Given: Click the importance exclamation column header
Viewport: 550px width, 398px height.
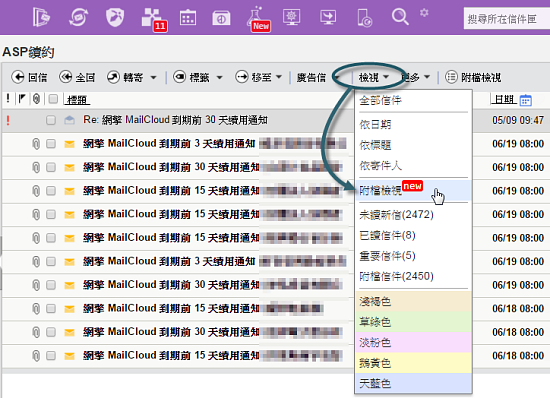Looking at the screenshot, I should [8, 99].
